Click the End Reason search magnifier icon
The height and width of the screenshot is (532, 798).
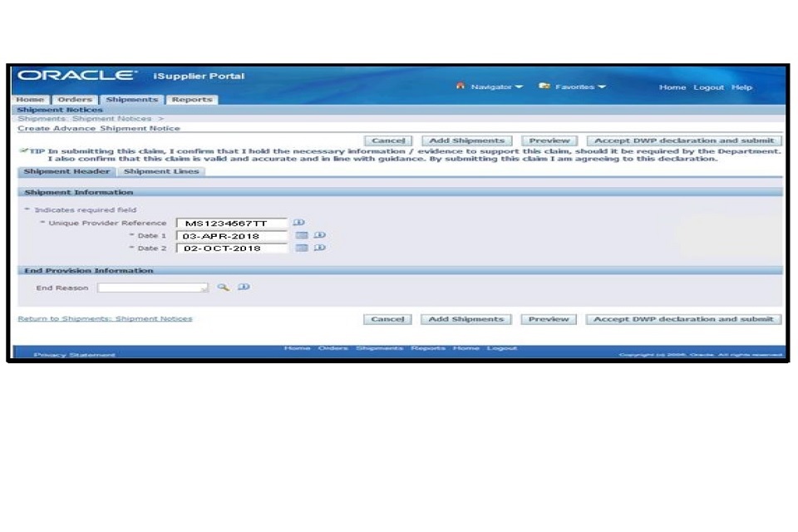click(223, 288)
